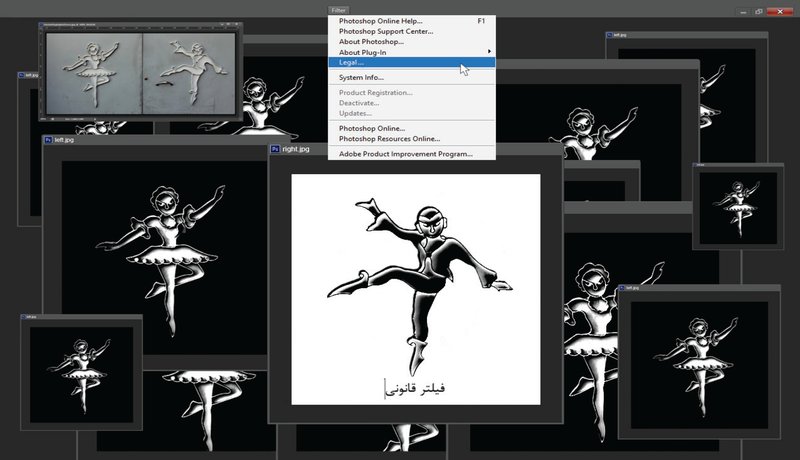Expand the About Plug-In submenu arrow

pyautogui.click(x=489, y=52)
